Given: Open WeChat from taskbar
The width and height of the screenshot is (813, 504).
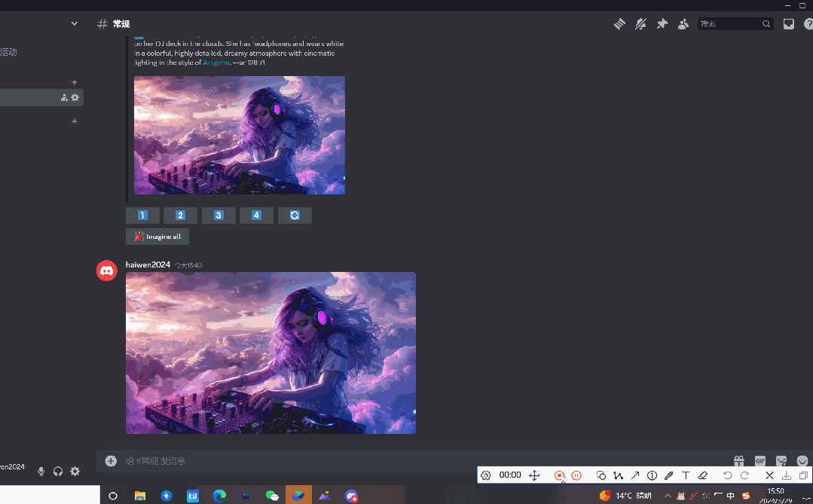Looking at the screenshot, I should [x=272, y=496].
